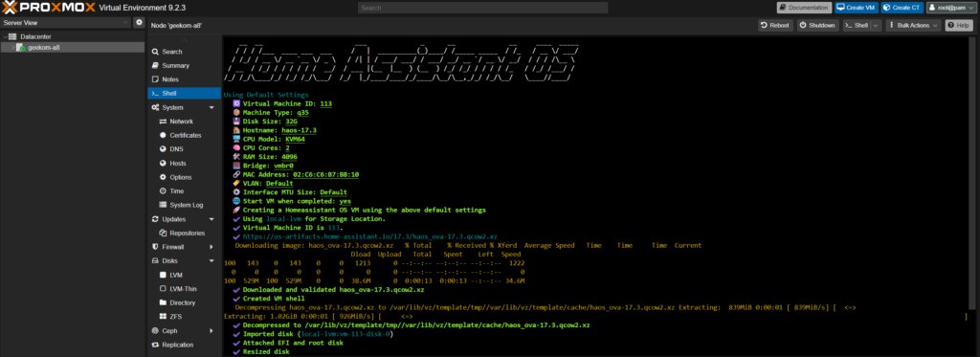Click the Disks drive icon
Image resolution: width=980 pixels, height=357 pixels.
point(156,260)
